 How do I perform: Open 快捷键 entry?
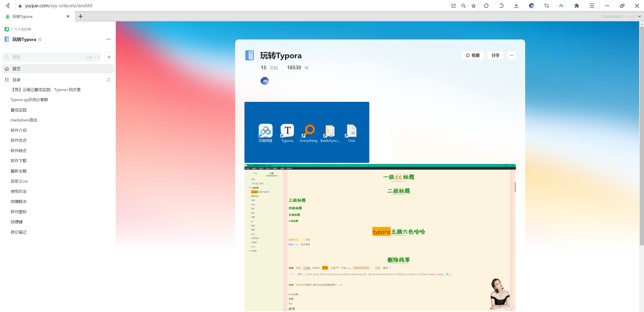click(17, 222)
